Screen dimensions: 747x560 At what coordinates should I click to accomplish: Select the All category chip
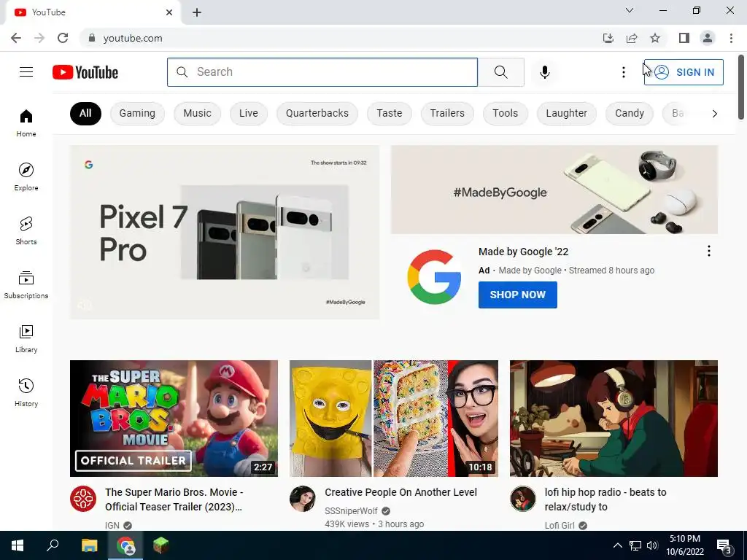85,113
